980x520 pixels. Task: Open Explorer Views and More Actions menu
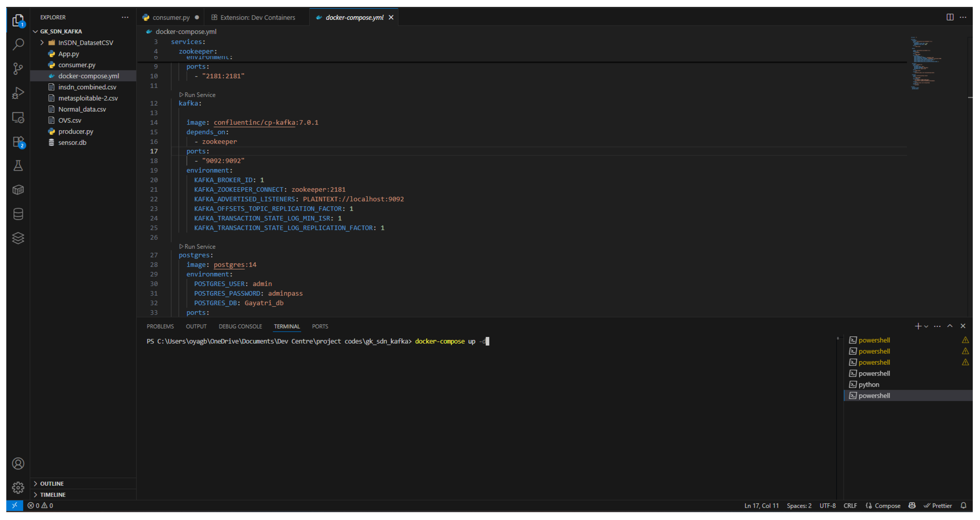point(125,17)
